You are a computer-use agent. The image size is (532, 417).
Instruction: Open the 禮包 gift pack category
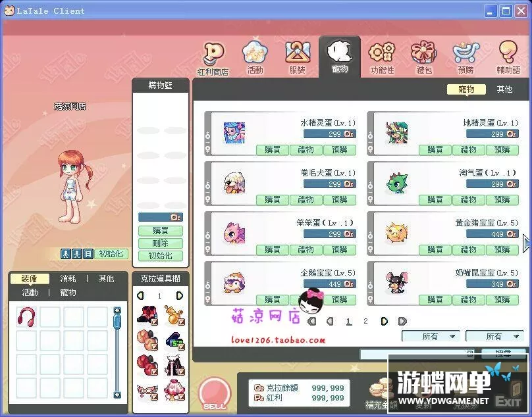pyautogui.click(x=423, y=57)
